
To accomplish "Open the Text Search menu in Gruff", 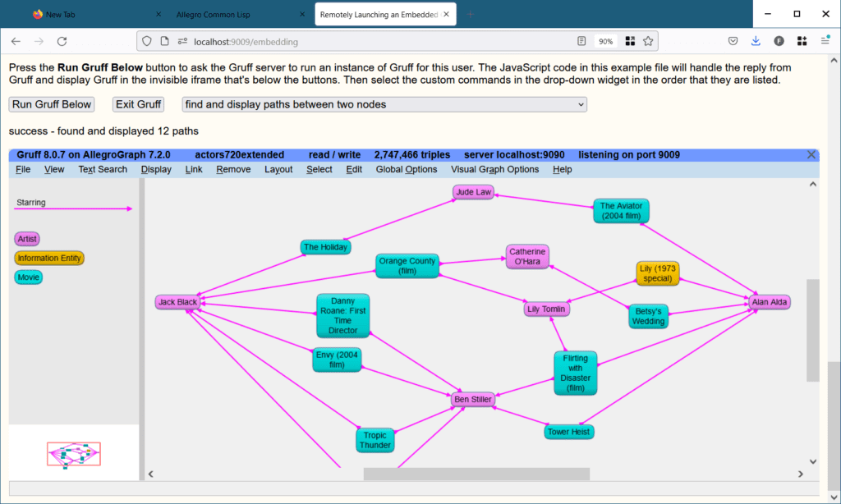I will click(x=102, y=169).
